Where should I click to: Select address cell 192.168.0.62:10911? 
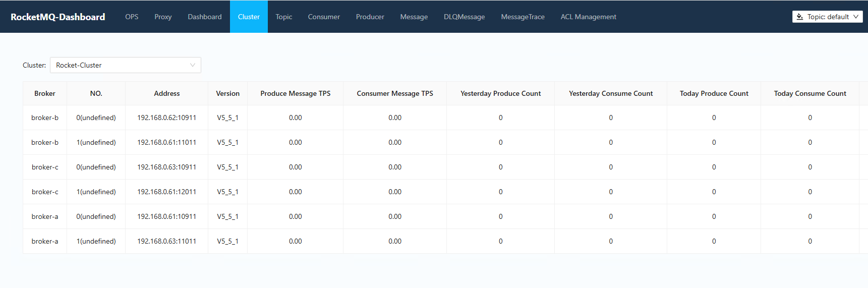(x=167, y=118)
